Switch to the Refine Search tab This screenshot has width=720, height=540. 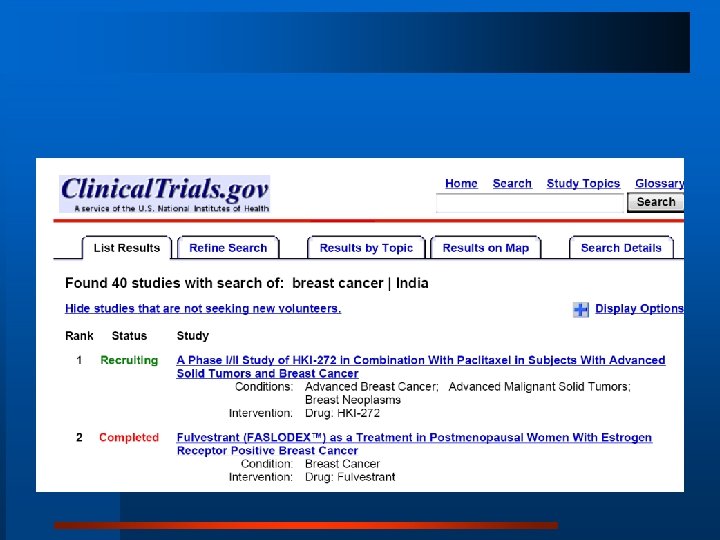pos(228,248)
